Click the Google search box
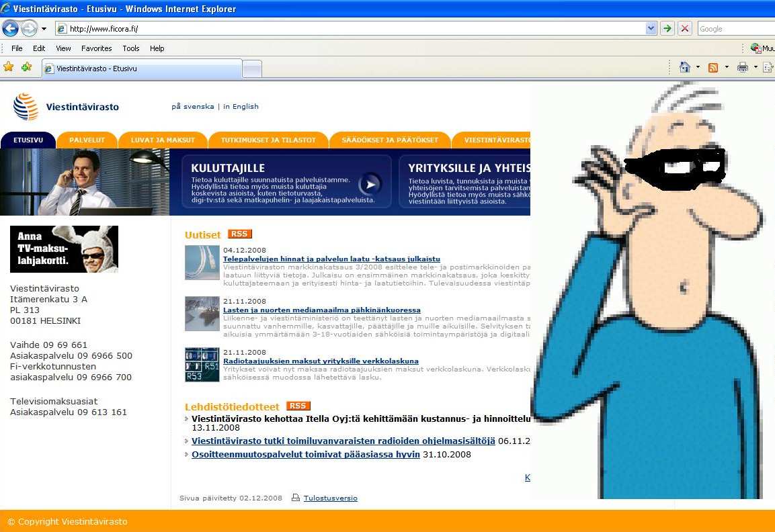 coord(736,29)
